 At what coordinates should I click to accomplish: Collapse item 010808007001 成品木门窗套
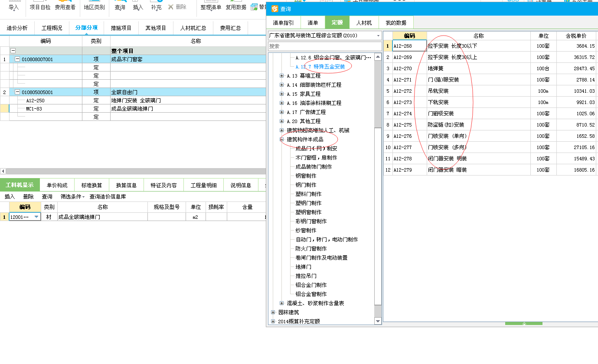(x=17, y=59)
